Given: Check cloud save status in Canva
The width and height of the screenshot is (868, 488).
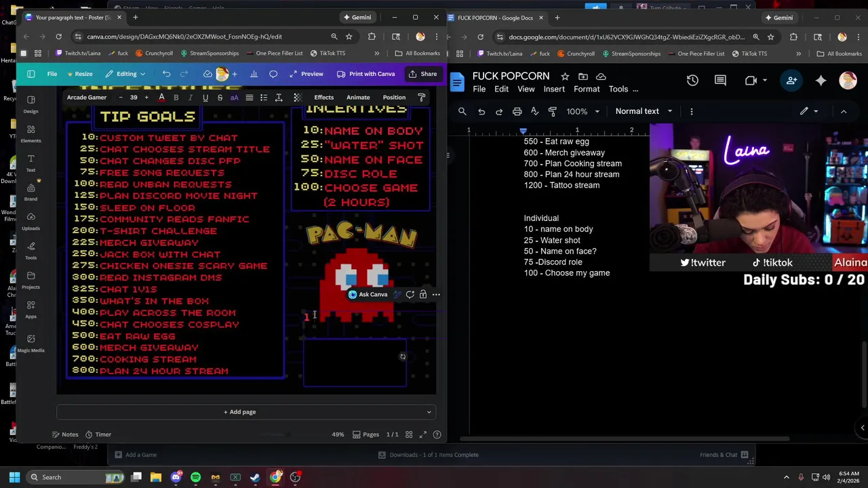Looking at the screenshot, I should coord(208,74).
